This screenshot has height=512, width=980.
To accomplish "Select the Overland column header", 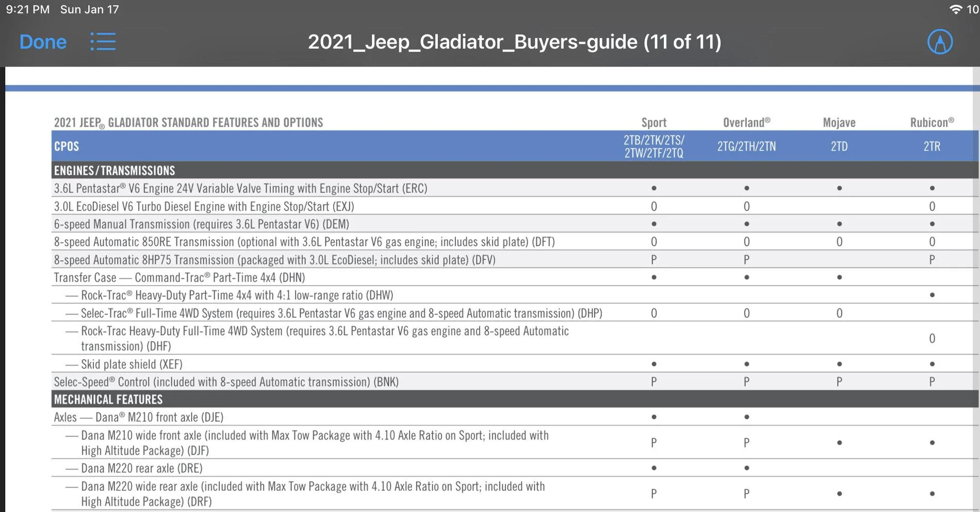I will 746,123.
